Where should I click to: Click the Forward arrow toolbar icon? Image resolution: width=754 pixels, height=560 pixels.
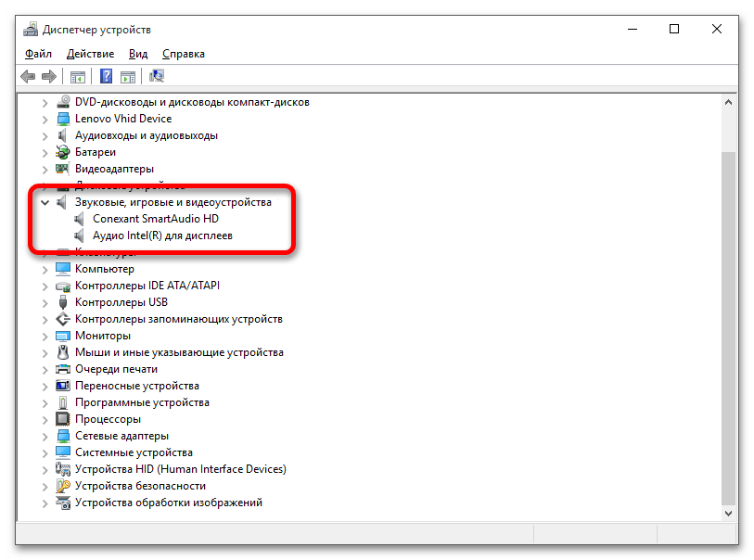pyautogui.click(x=49, y=76)
